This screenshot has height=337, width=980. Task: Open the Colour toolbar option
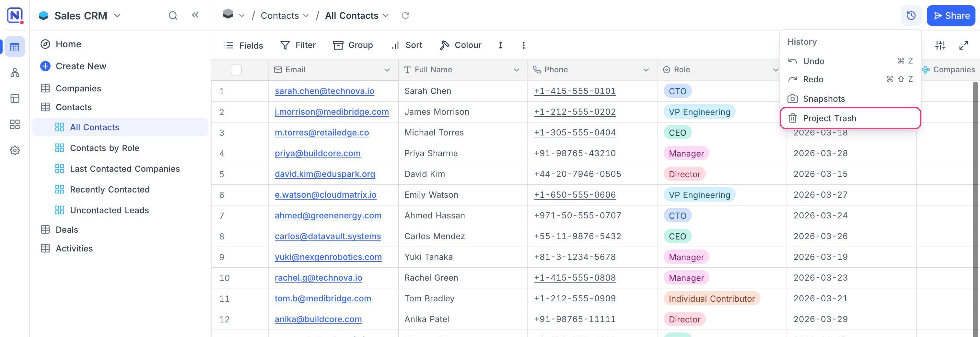461,45
